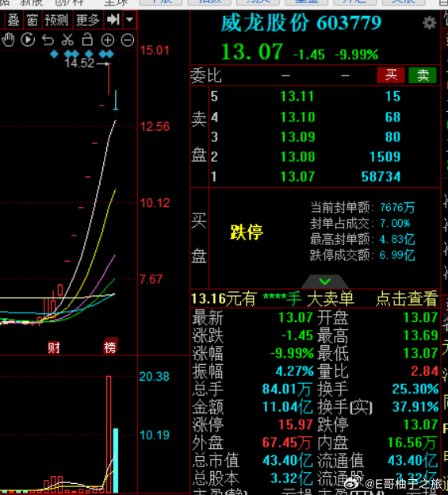The height and width of the screenshot is (495, 448).
Task: Open the quote panel settings gear
Action: (x=430, y=23)
